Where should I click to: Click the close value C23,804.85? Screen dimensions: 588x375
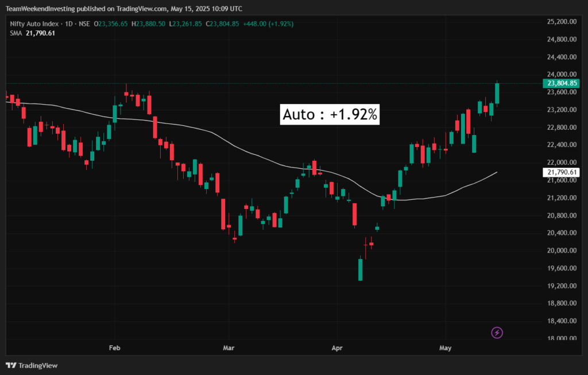tap(222, 24)
